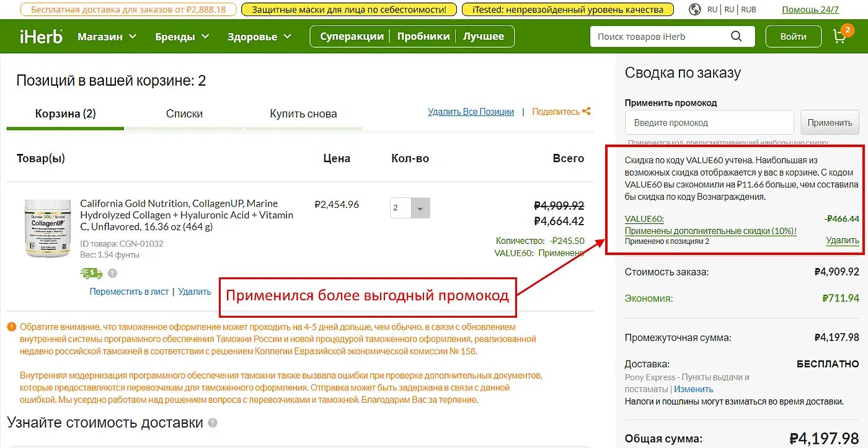Click the Применить promo code button
Image resolution: width=868 pixels, height=448 pixels.
coord(830,123)
